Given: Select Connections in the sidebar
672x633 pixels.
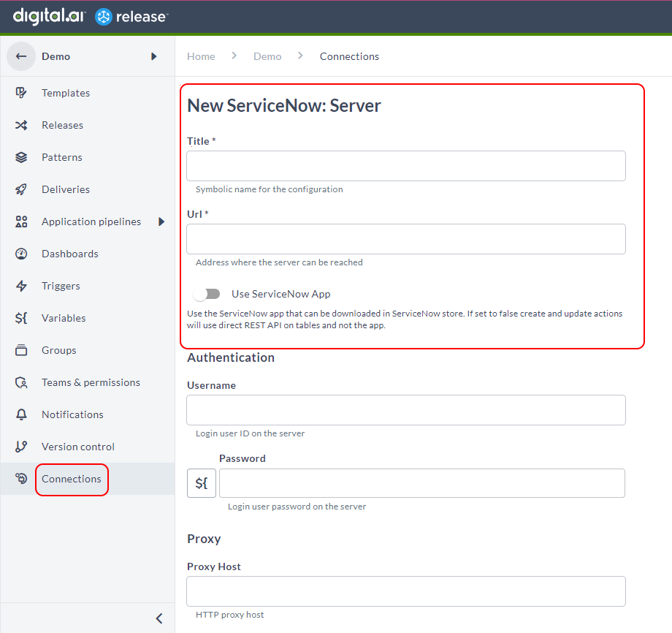Looking at the screenshot, I should tap(71, 479).
